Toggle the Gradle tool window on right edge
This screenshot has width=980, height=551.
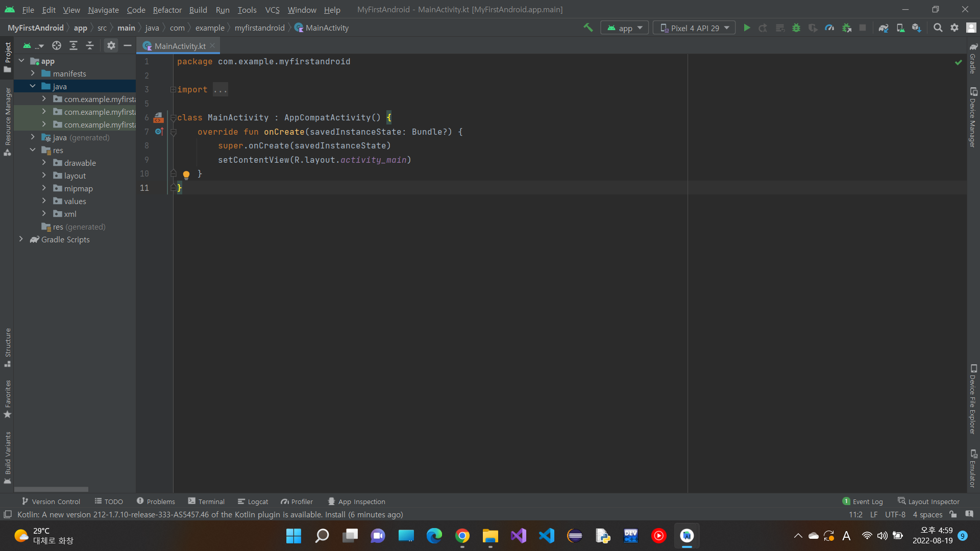click(x=973, y=59)
